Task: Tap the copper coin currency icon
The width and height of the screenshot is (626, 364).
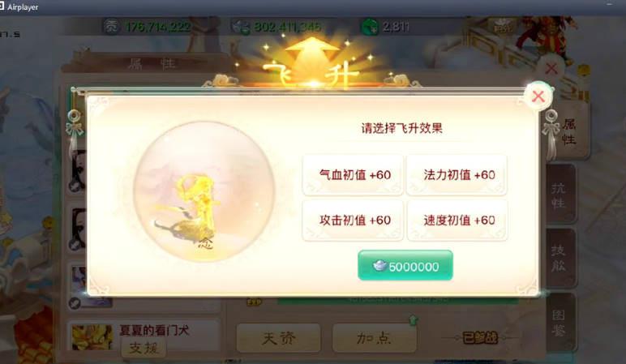Action: pyautogui.click(x=111, y=27)
